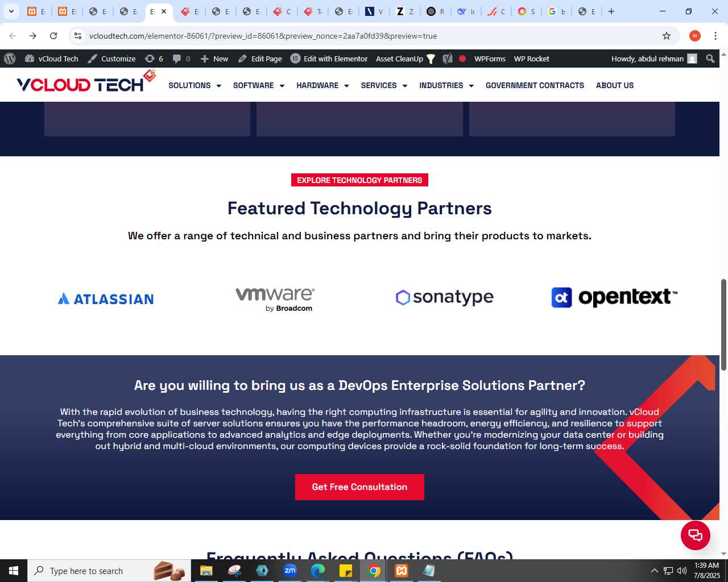The width and height of the screenshot is (728, 582).
Task: Open the WP Rocket admin bar menu
Action: pyautogui.click(x=532, y=59)
